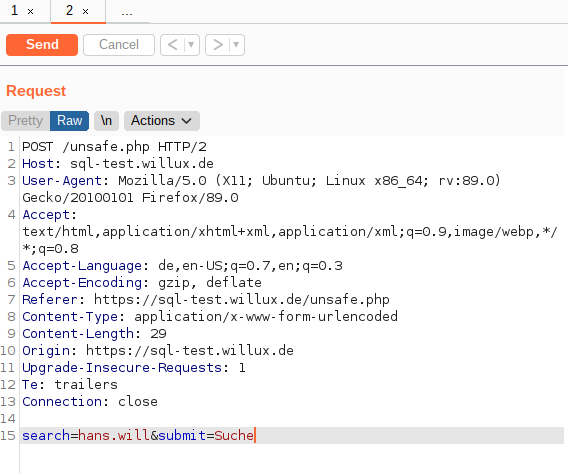The image size is (568, 473).
Task: Switch to Raw view
Action: [x=69, y=121]
